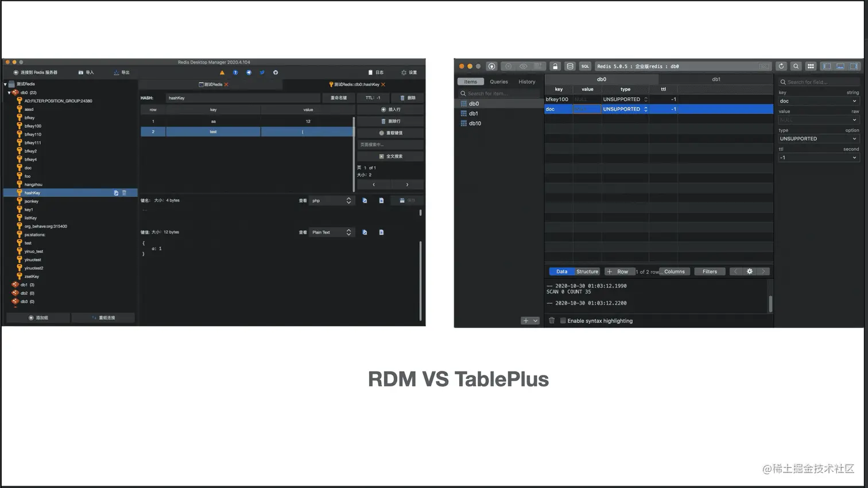
Task: Click the warning triangle icon in RDM toolbar
Action: (x=222, y=72)
